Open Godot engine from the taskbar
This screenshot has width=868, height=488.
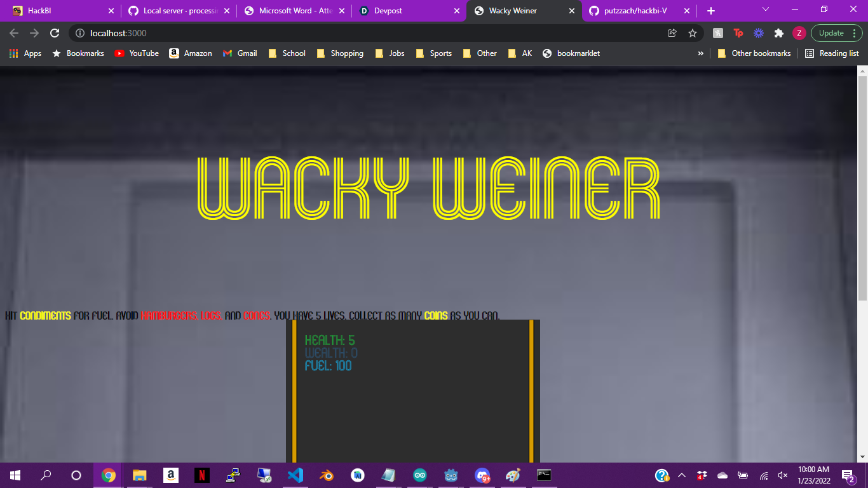[x=451, y=475]
